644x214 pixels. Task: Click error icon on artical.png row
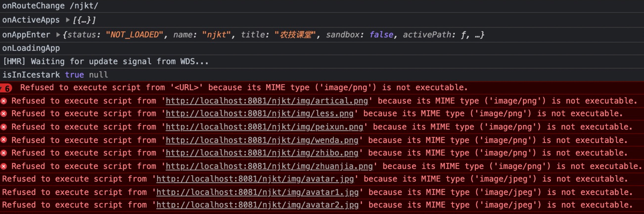(3, 101)
